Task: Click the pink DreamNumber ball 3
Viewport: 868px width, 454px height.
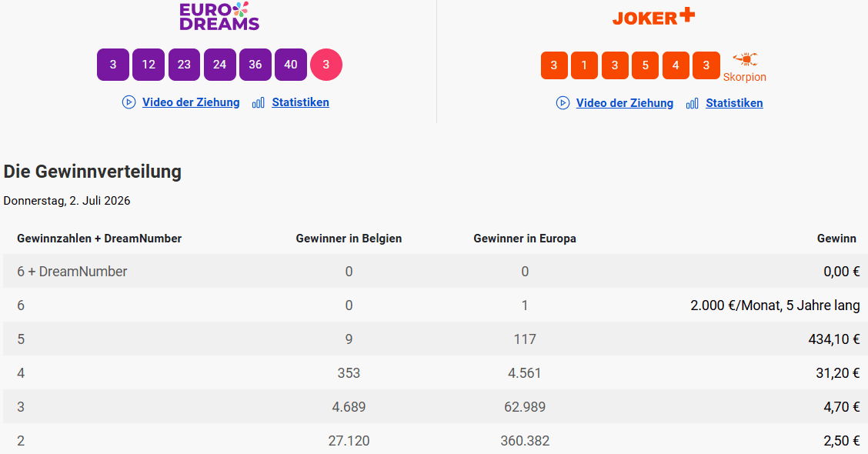Action: pos(326,65)
